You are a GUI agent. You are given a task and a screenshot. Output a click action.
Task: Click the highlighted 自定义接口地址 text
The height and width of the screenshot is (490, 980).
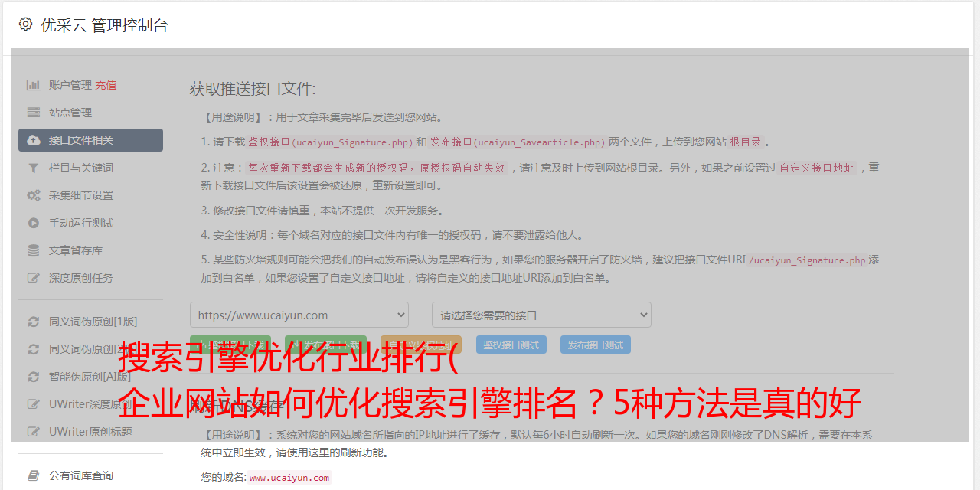(817, 168)
